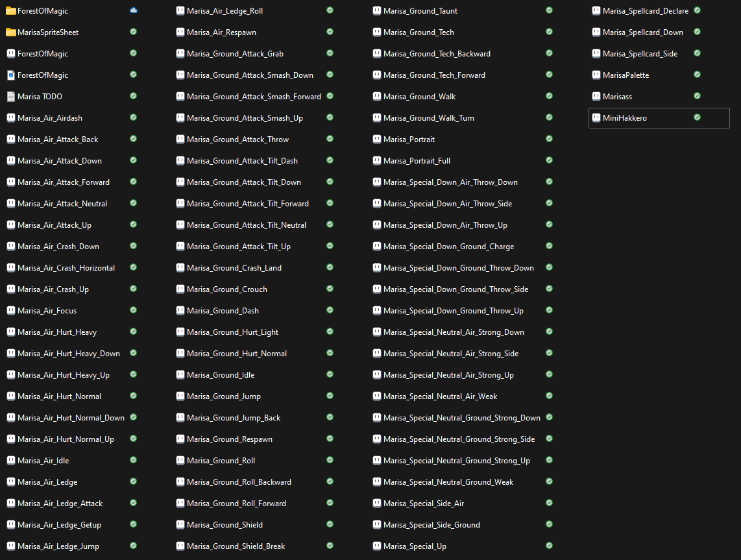Click the green sync checkmark for Marisa_Air_Respawn
Viewport: 741px width, 560px height.
click(330, 32)
